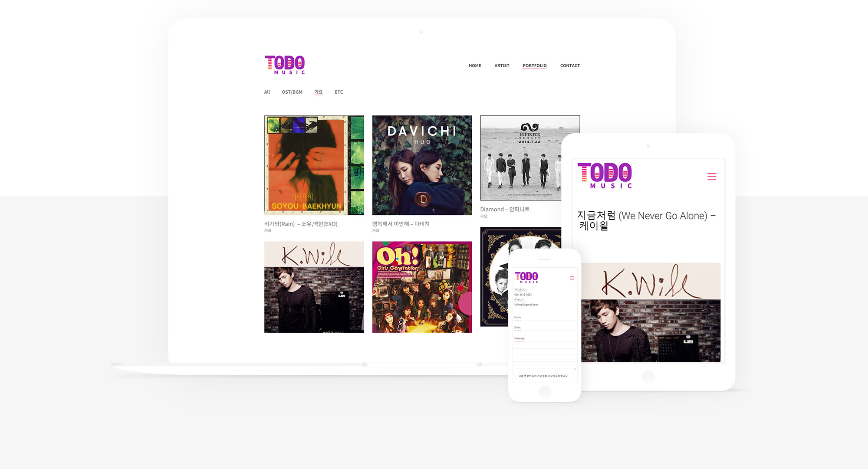Show the All portfolio filter

tap(267, 92)
